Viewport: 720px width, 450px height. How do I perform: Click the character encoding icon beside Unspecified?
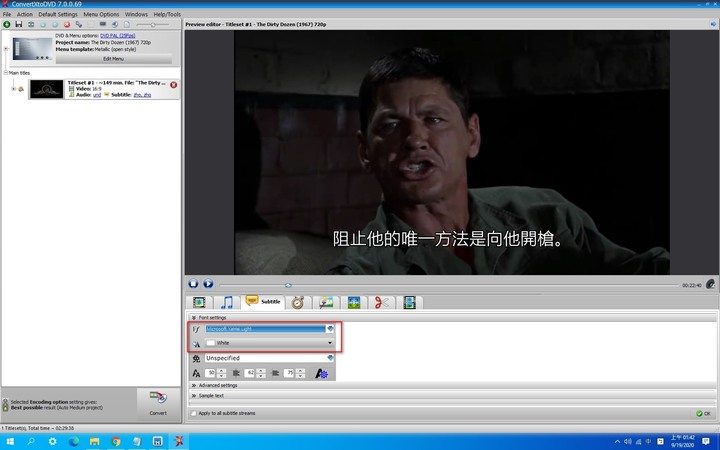[x=196, y=358]
